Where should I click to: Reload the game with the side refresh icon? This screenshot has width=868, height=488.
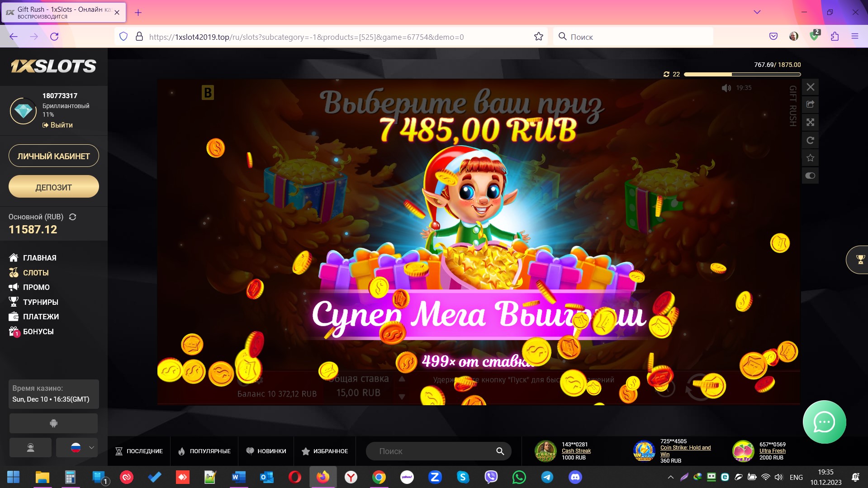coord(810,140)
